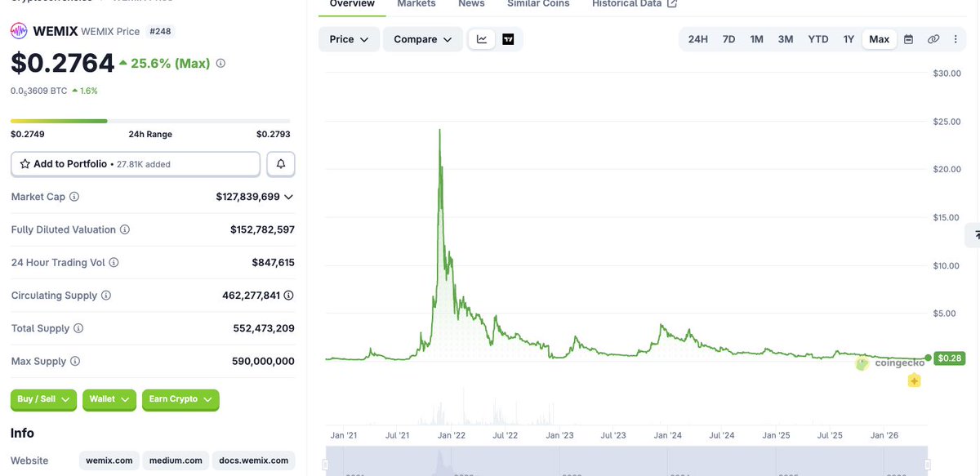The height and width of the screenshot is (476, 980).
Task: Show Total Supply info icon
Action: pyautogui.click(x=78, y=328)
